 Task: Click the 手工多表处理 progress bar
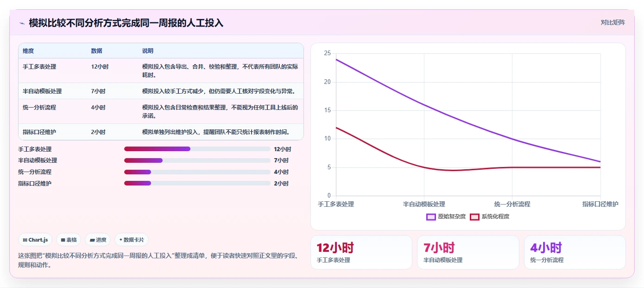pos(197,149)
